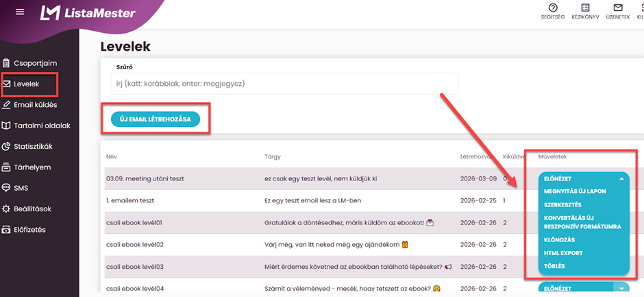Select Csoportjaim in sidebar

[x=35, y=63]
